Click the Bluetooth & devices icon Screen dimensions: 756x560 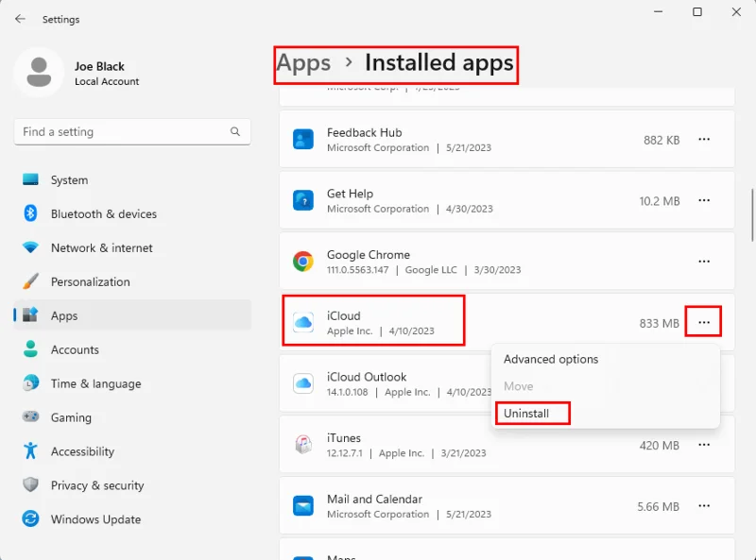tap(30, 213)
